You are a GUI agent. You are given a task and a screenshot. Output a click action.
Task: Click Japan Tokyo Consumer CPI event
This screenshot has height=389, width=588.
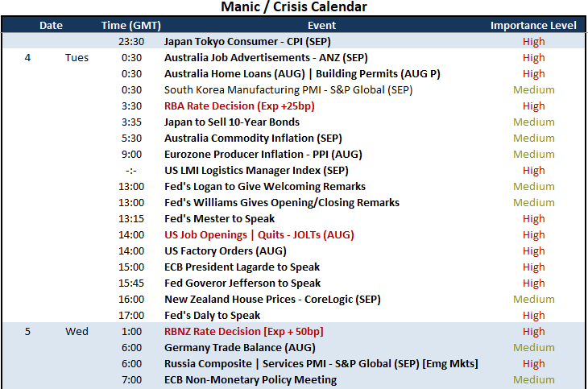click(x=247, y=41)
